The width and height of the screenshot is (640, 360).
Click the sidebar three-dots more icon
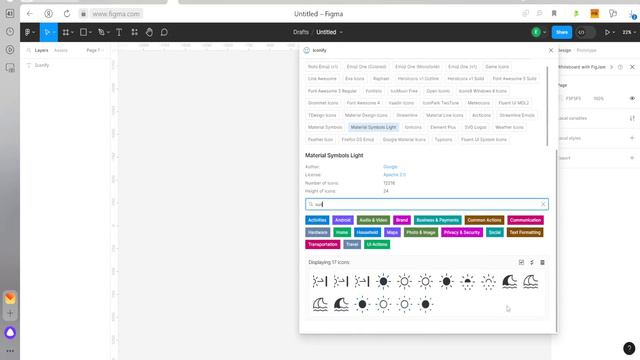pos(10,351)
